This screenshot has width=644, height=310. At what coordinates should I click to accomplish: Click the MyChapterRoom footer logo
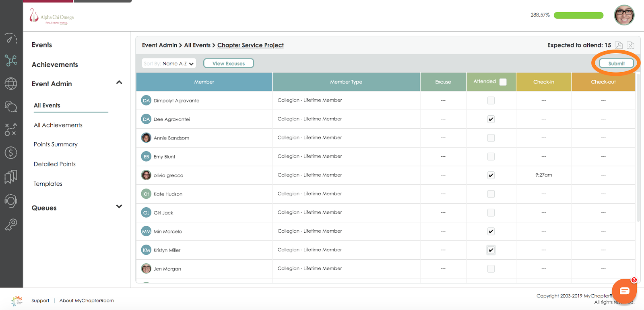click(x=17, y=301)
